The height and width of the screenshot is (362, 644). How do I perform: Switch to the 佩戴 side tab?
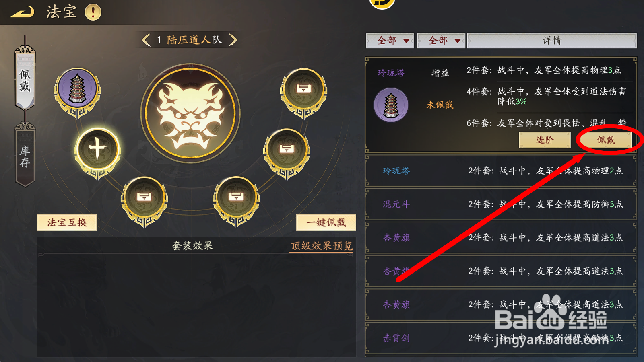tap(25, 78)
